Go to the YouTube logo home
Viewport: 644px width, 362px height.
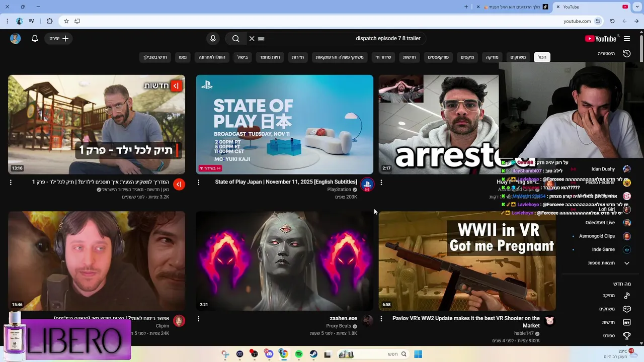click(x=601, y=39)
